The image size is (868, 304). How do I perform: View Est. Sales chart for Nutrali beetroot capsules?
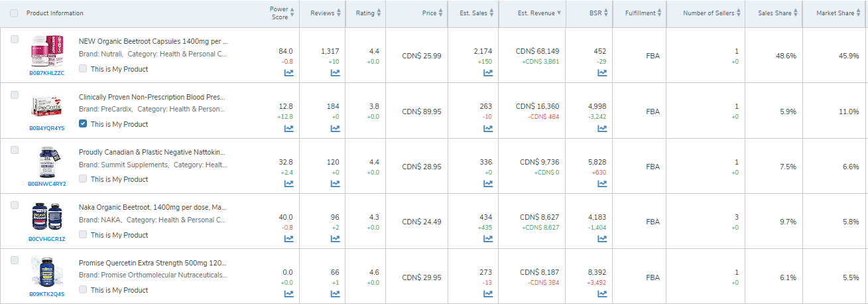tap(487, 73)
